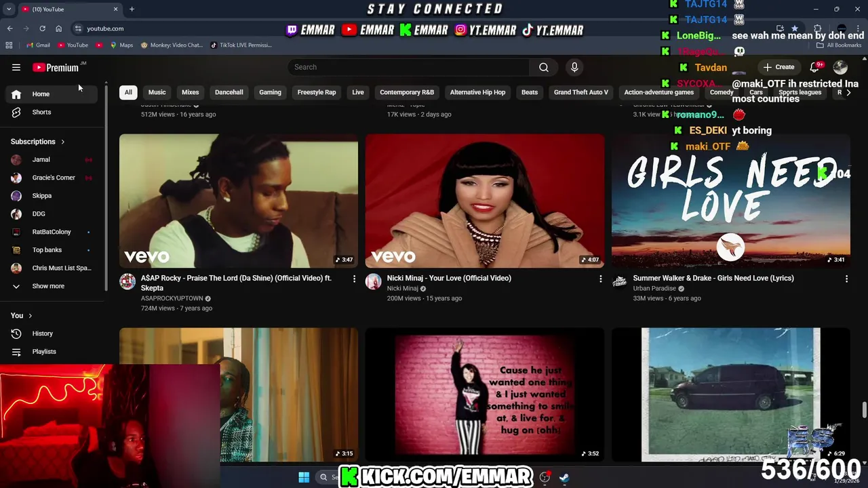Image resolution: width=868 pixels, height=488 pixels.
Task: Open the Chrome extensions puzzle icon
Action: (818, 28)
